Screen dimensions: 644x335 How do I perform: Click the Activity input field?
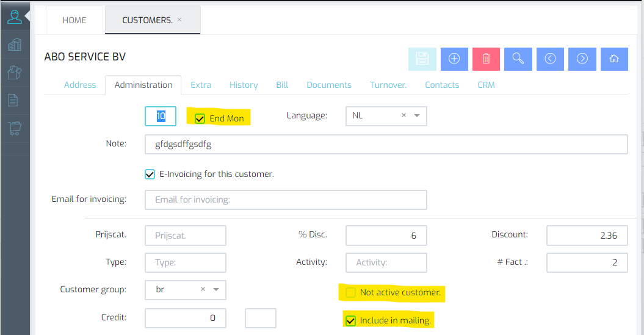(386, 263)
